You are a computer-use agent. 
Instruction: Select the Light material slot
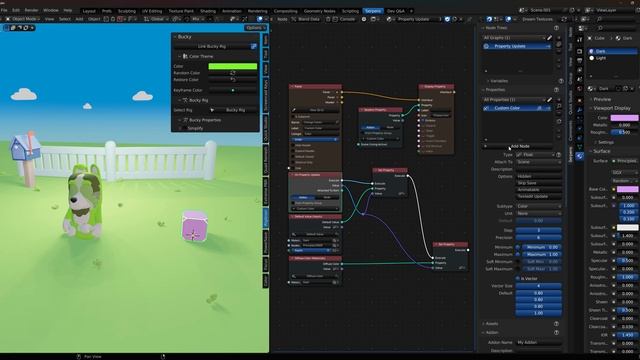tap(612, 58)
